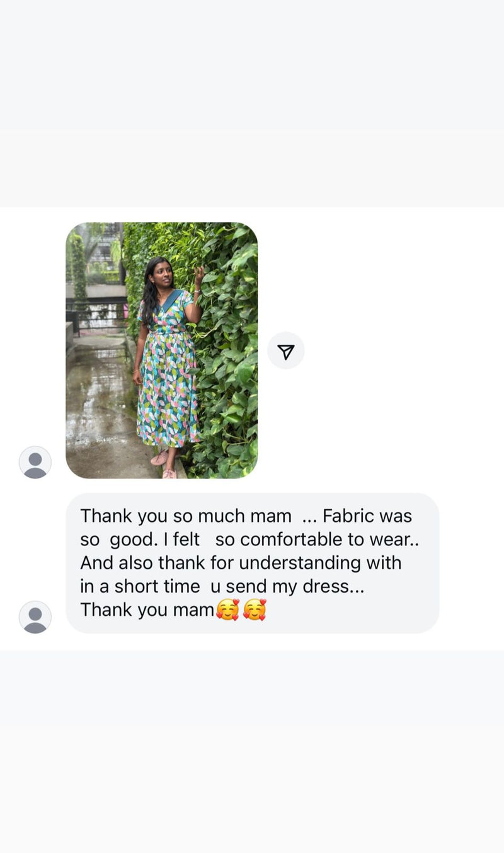504x853 pixels.
Task: Tap the profile avatar beside the text message
Action: (35, 617)
